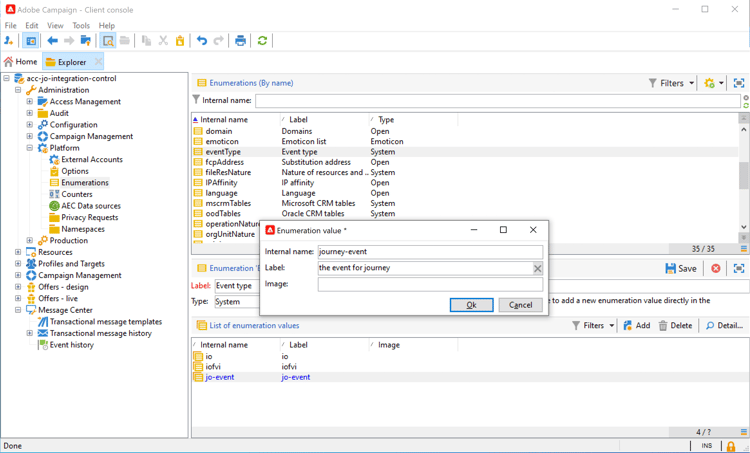
Task: Click Ok in Enumeration value dialog
Action: coord(471,305)
